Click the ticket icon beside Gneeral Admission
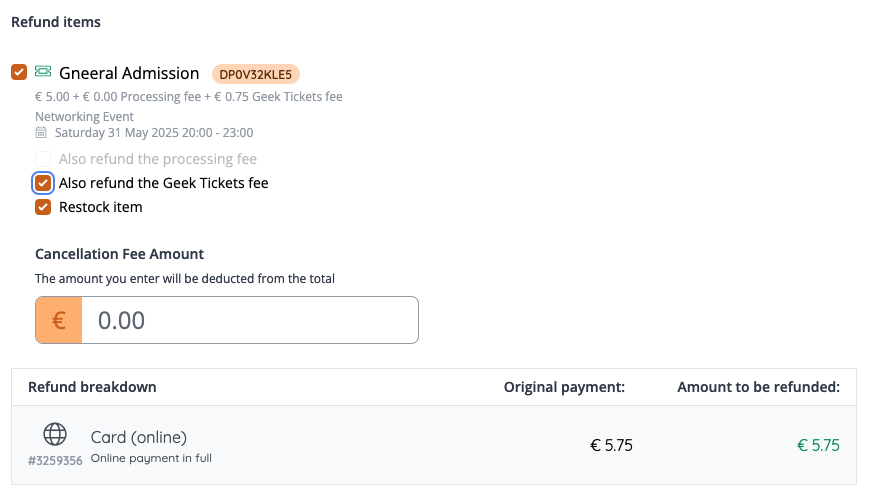The height and width of the screenshot is (500, 874). coord(43,72)
